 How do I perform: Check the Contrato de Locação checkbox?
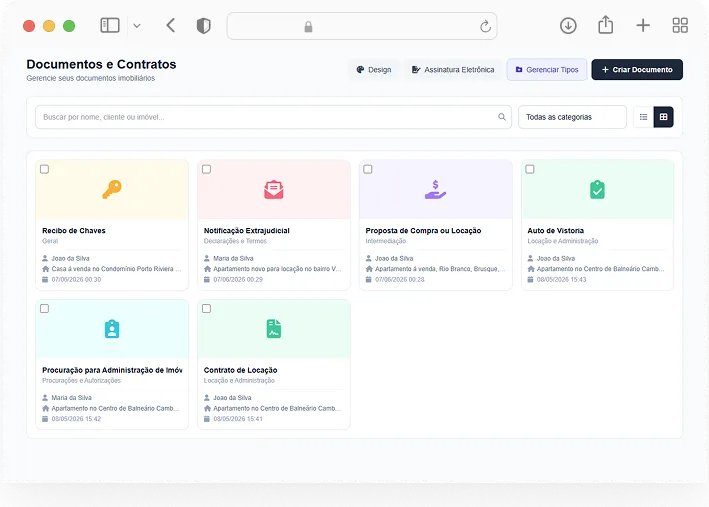point(206,308)
